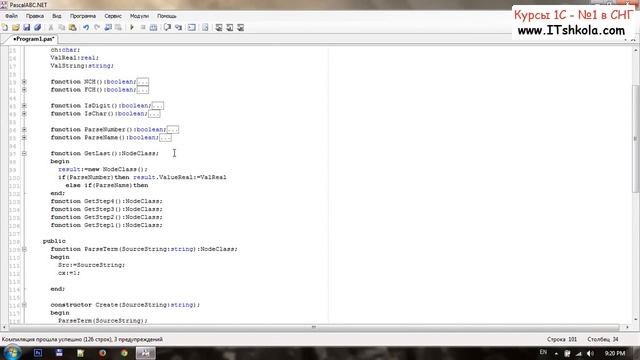Save the current file via floppy icon
640x360 pixels.
tap(27, 27)
